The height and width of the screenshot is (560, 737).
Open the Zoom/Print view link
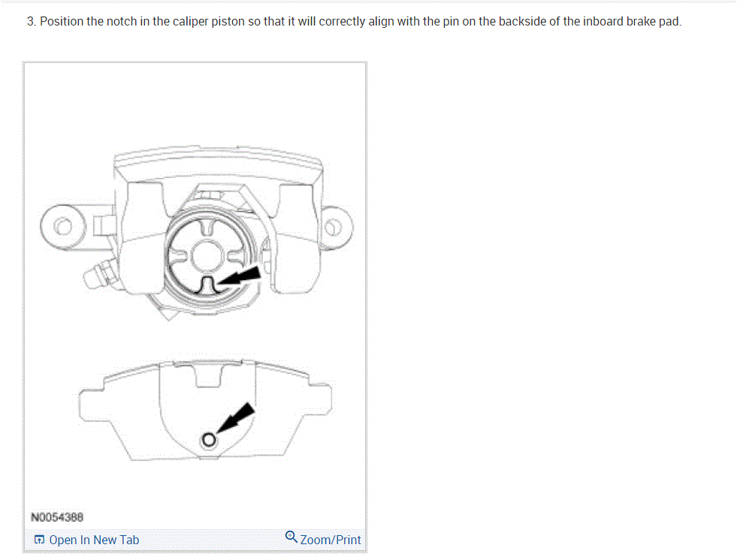323,539
